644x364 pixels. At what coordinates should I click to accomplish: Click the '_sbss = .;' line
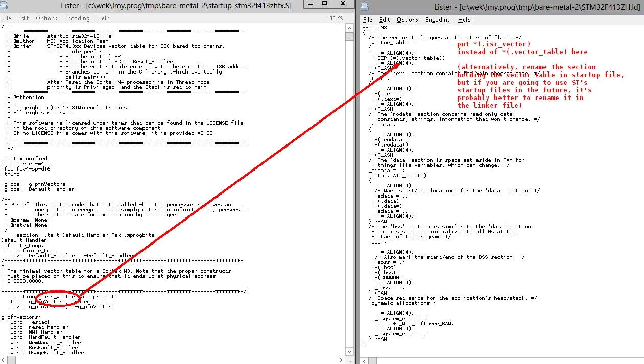[390, 262]
